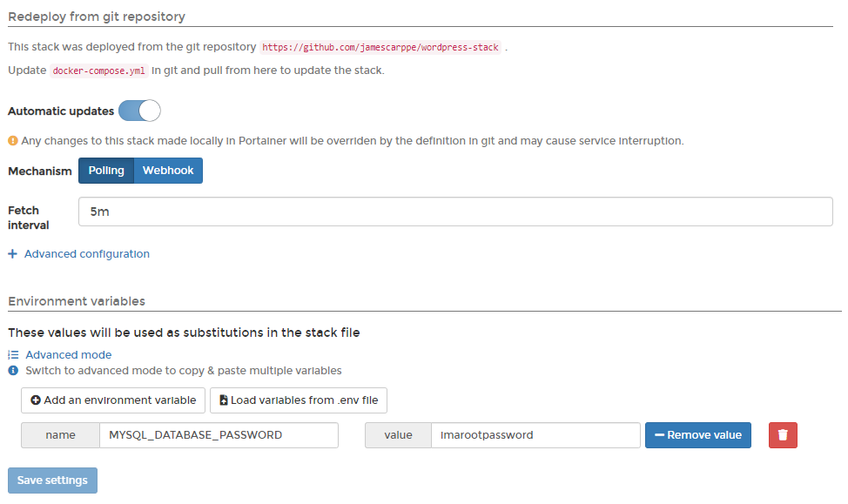Switch mechanism to Webhook

pyautogui.click(x=168, y=171)
